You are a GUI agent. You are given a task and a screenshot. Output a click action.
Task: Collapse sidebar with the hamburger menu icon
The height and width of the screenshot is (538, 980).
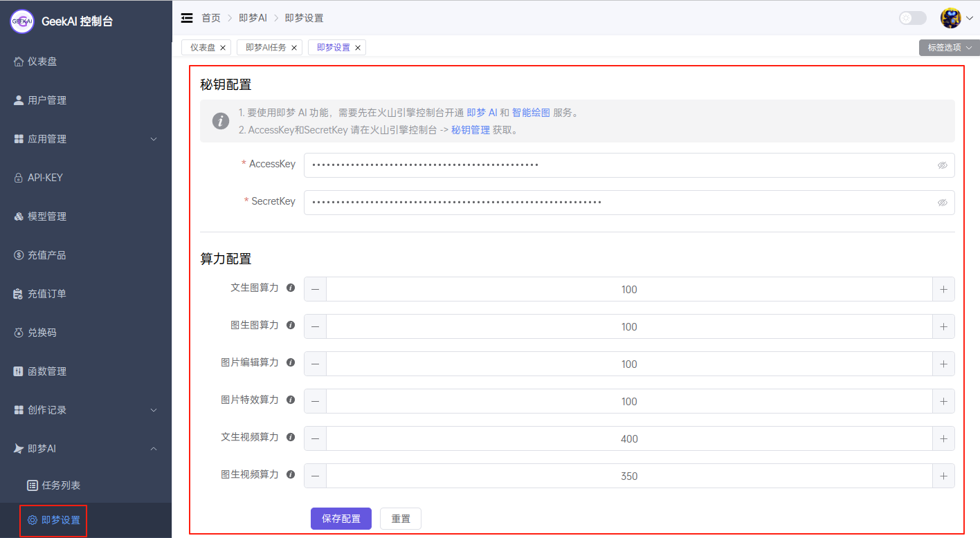(187, 18)
